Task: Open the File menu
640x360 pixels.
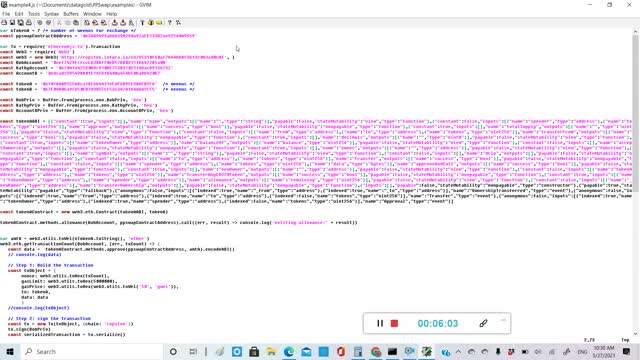Action: point(6,14)
